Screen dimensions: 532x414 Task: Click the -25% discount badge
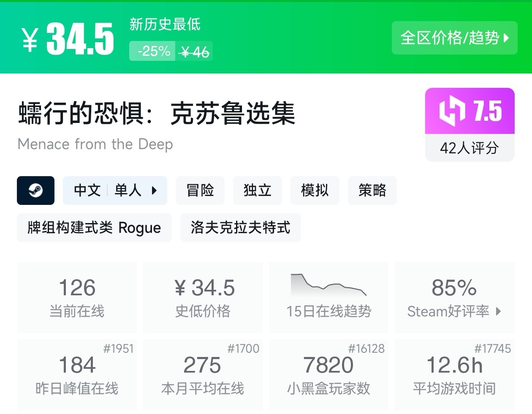pos(152,51)
